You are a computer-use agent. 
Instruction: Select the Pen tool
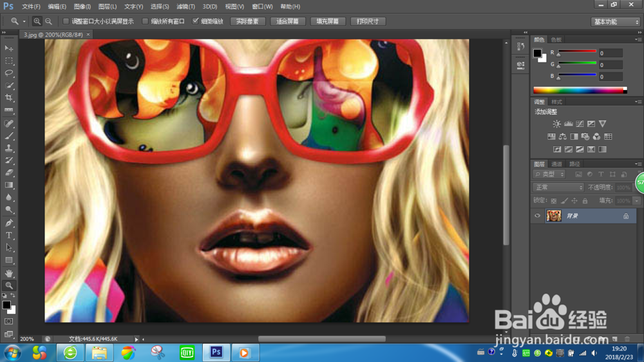tap(8, 223)
